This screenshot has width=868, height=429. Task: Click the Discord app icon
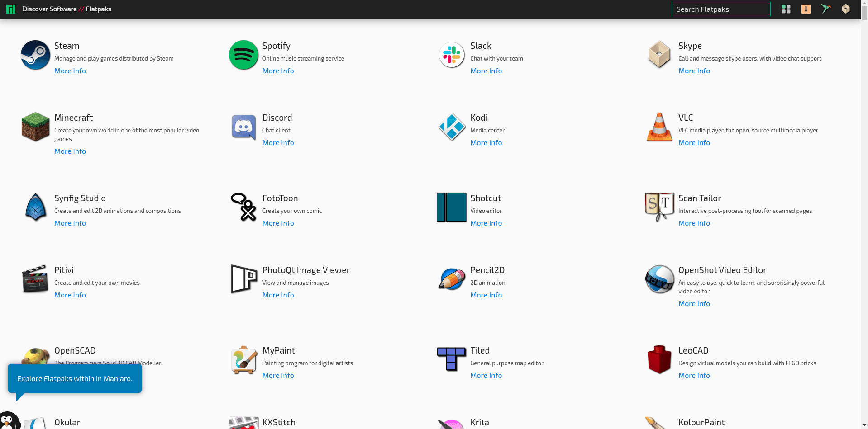click(243, 127)
